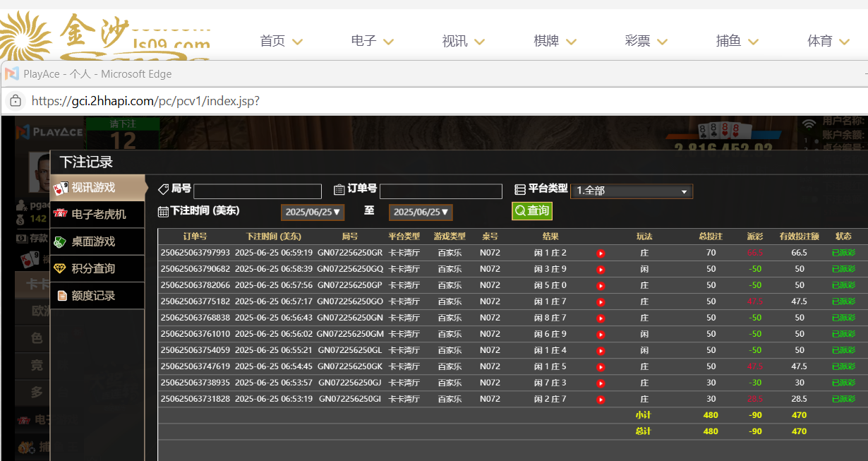Open the 体育 navigation menu

(828, 41)
